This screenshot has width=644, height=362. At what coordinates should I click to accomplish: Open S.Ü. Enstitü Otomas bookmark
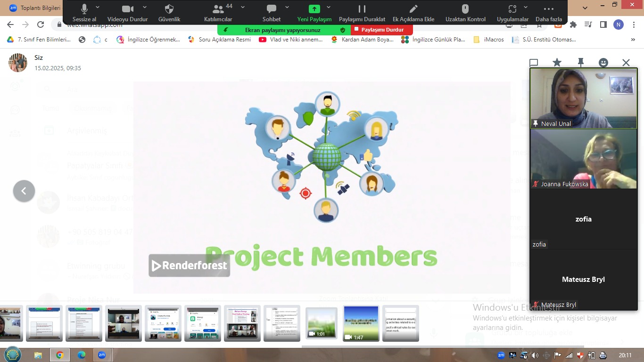click(544, 40)
